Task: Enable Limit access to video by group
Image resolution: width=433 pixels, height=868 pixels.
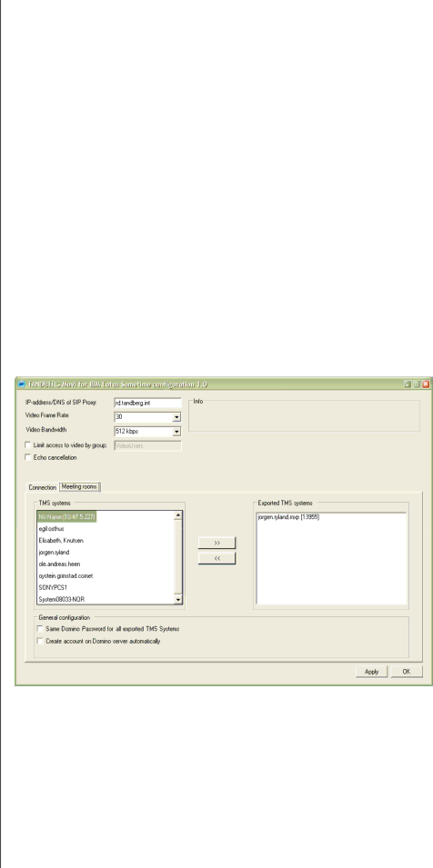Action: click(x=28, y=445)
